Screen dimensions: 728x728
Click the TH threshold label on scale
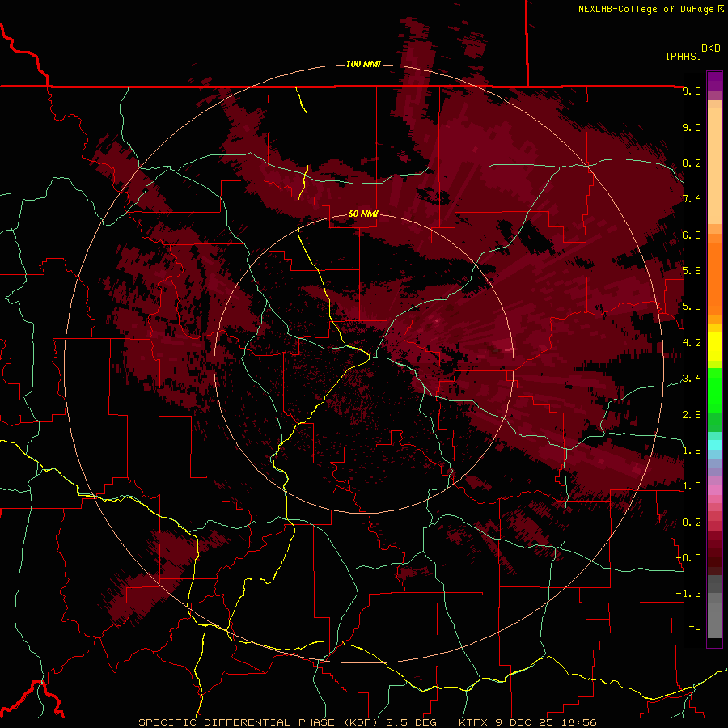pyautogui.click(x=695, y=630)
